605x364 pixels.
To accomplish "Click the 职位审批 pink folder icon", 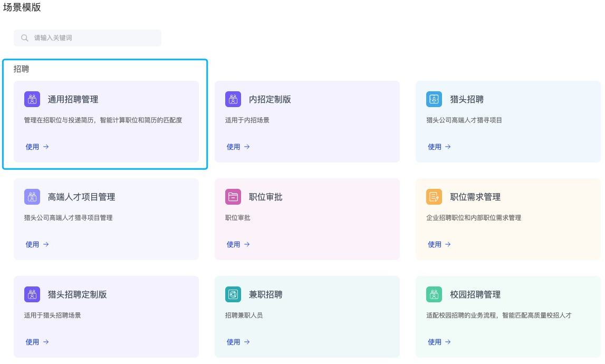I will (x=233, y=197).
